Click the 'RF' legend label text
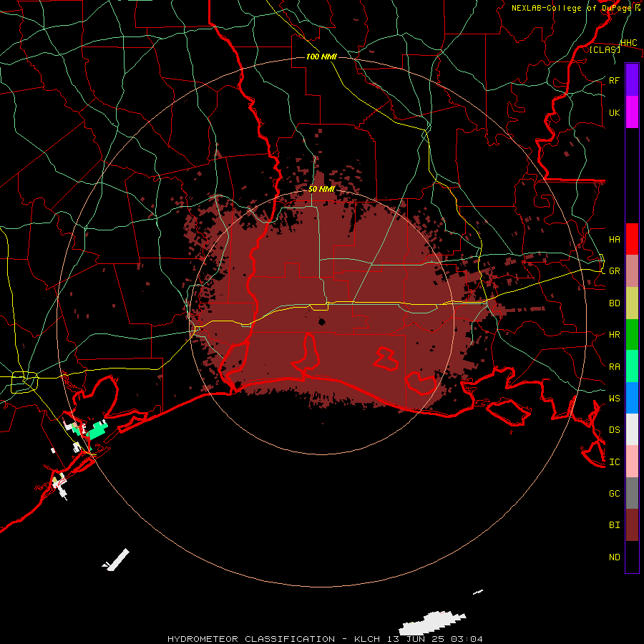 click(x=614, y=80)
